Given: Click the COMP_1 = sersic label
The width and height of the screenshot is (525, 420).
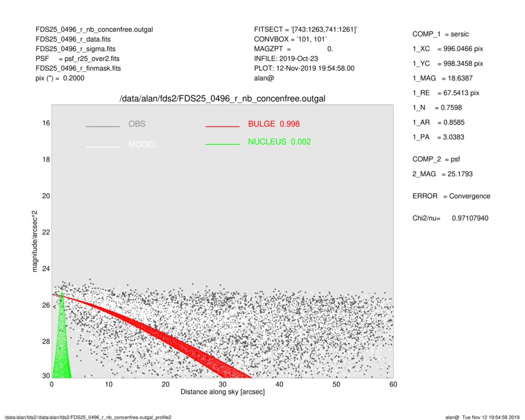Looking at the screenshot, I should coord(440,34).
